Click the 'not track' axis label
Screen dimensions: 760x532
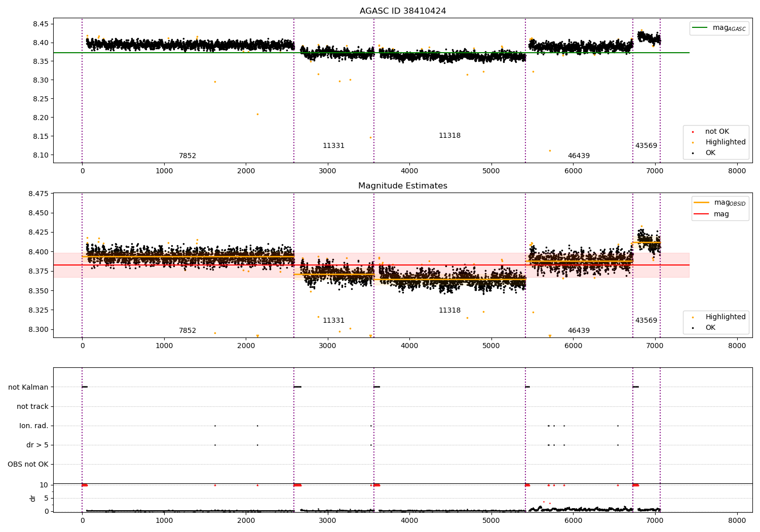pyautogui.click(x=32, y=407)
